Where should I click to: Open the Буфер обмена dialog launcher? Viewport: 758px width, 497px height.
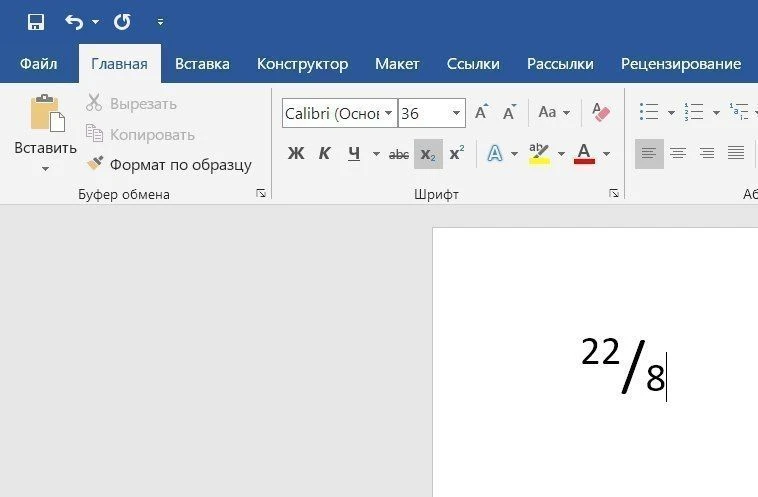[x=261, y=193]
